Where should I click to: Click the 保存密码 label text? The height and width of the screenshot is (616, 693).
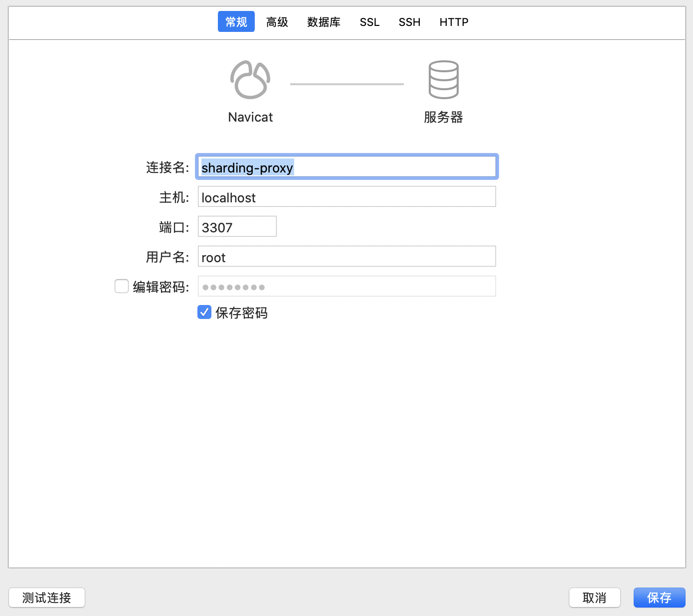click(x=242, y=313)
